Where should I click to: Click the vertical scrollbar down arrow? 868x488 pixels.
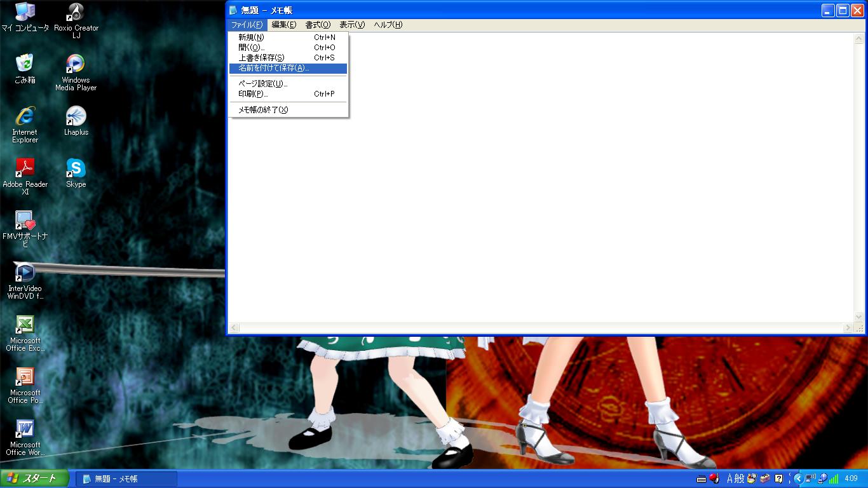[x=859, y=317]
